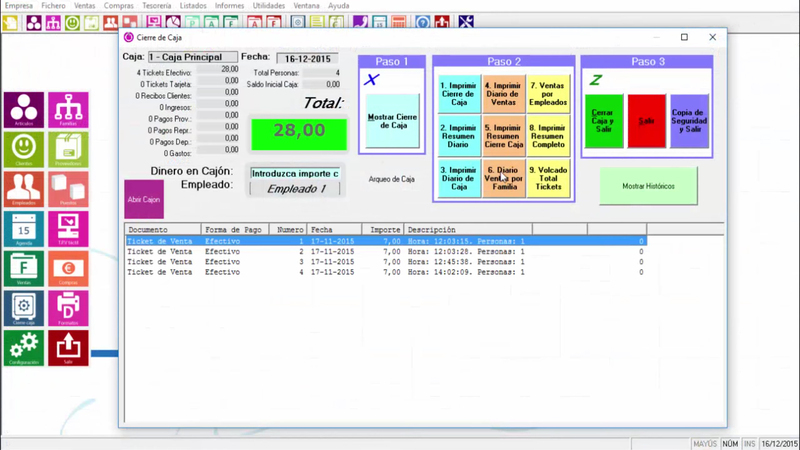Viewport: 800px width, 450px height.
Task: Click the green P folder toolbar icon
Action: (192, 22)
